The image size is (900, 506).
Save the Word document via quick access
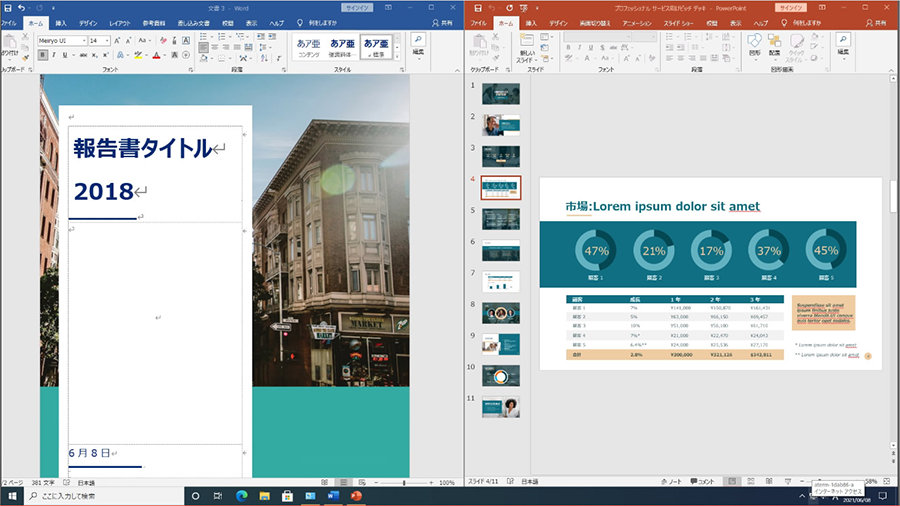pos(7,8)
